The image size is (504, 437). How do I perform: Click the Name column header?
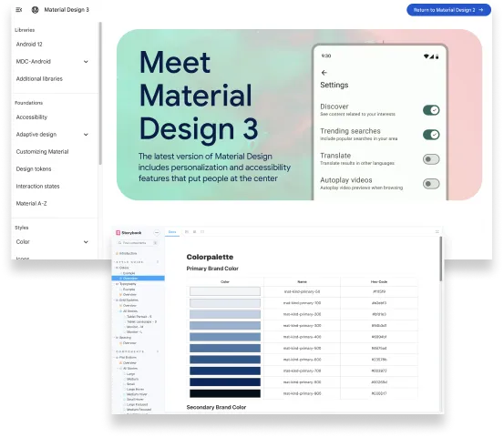pos(302,282)
